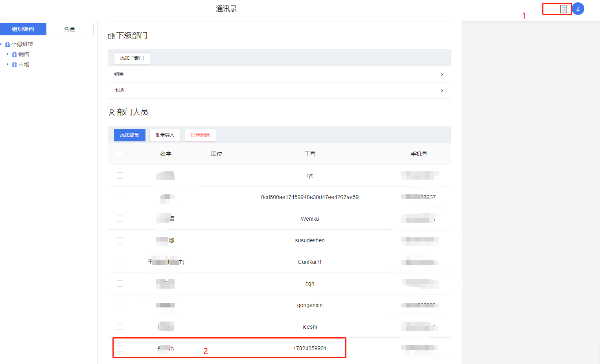Click the blue Z user avatar
Screen dimensions: 600x364
(578, 9)
